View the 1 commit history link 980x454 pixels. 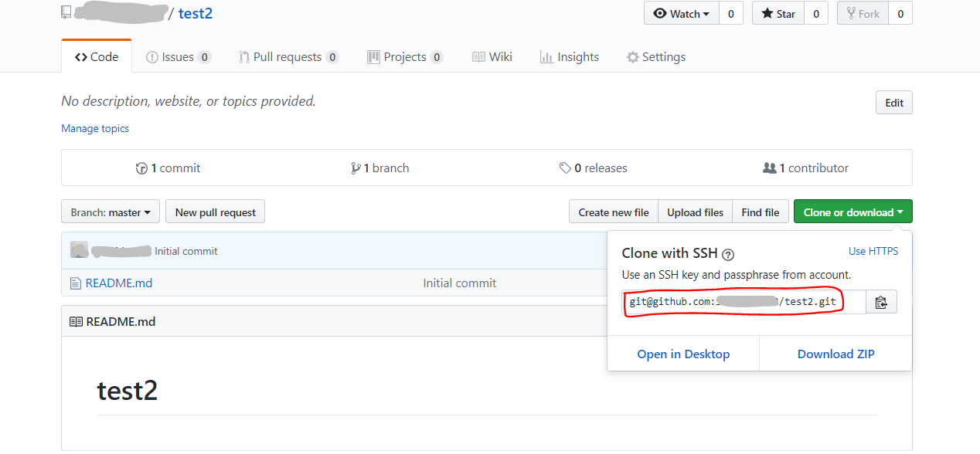coord(168,168)
